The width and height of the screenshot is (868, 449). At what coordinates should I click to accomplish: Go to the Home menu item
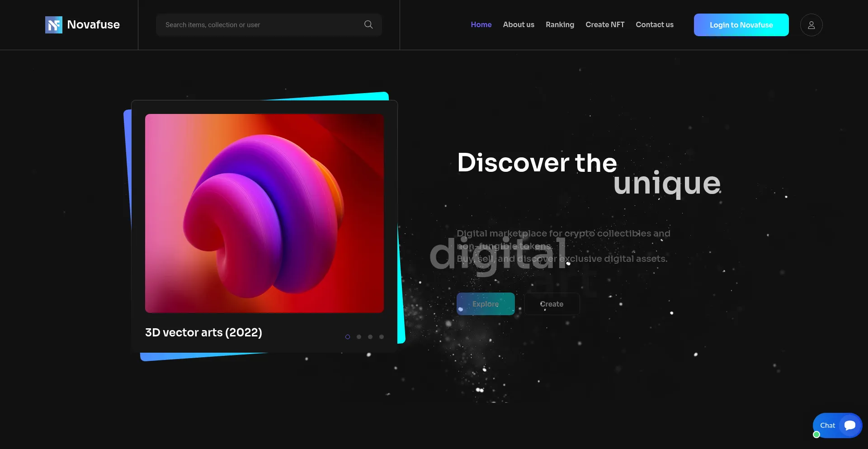pos(481,24)
